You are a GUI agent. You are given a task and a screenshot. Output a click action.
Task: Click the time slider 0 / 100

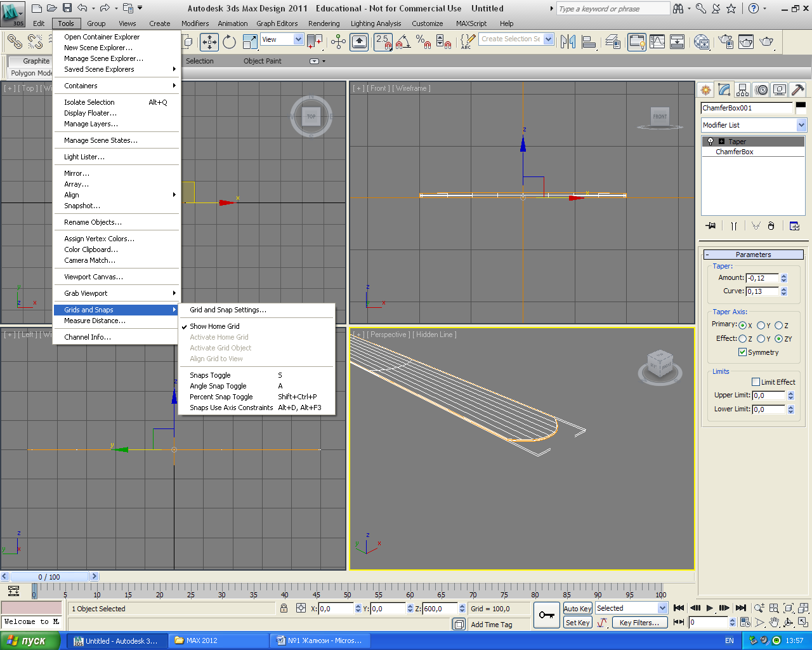click(x=49, y=576)
